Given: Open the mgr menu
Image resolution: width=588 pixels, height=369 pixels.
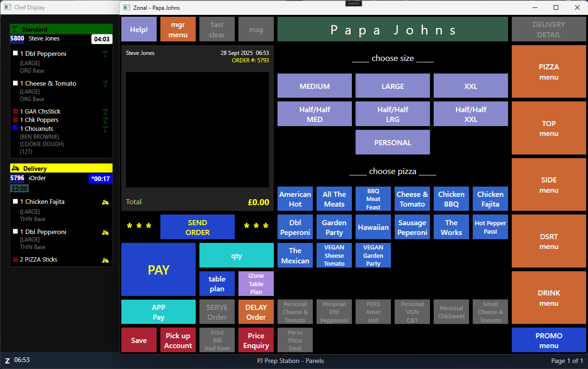Looking at the screenshot, I should coord(178,29).
